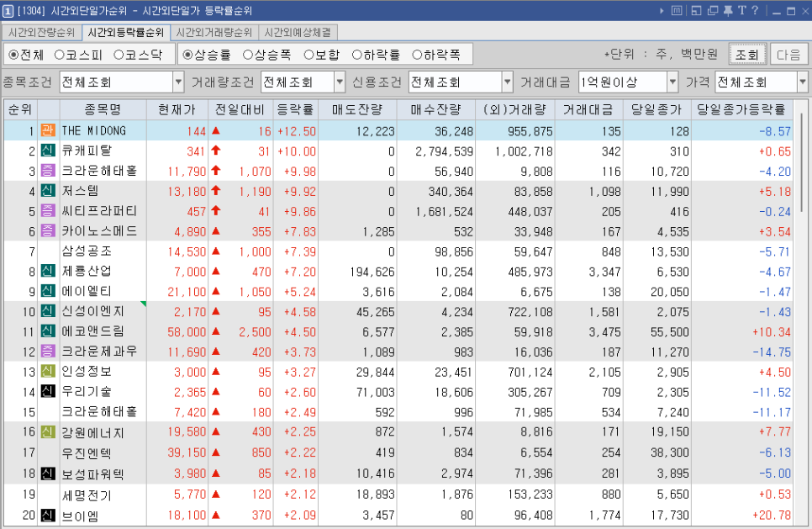Sort by the 등락률 column header
Viewport: 812px width, 529px height.
point(296,109)
